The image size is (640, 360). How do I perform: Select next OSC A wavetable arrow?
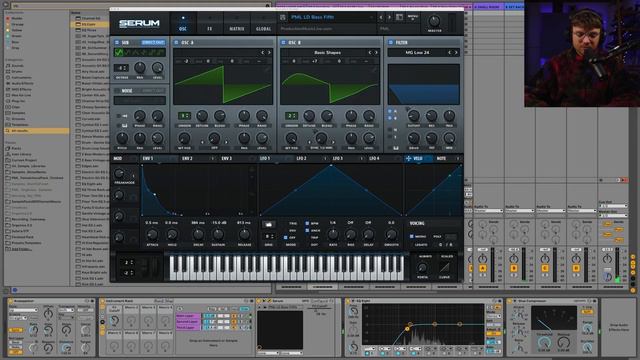tap(269, 53)
